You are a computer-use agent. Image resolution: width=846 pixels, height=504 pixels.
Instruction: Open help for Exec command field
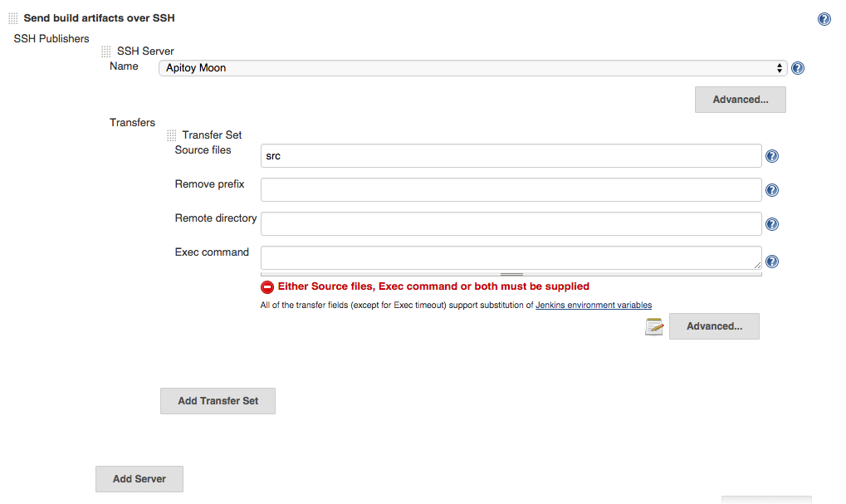pyautogui.click(x=772, y=262)
